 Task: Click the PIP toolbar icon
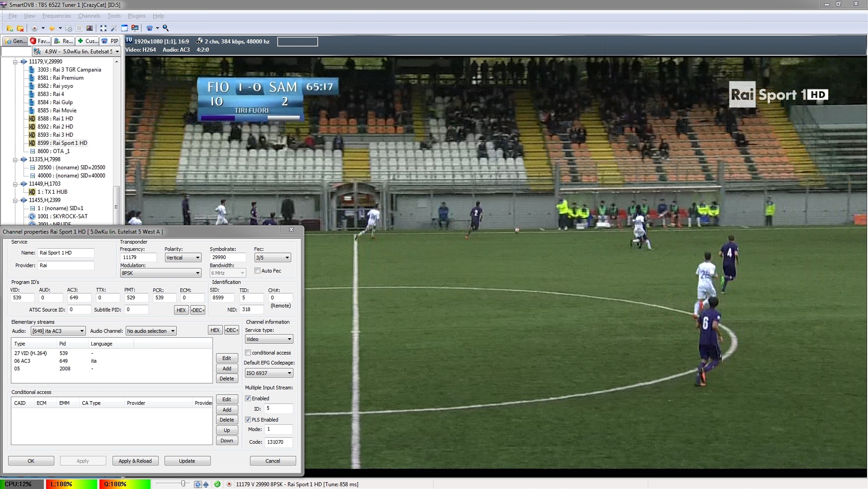point(149,28)
